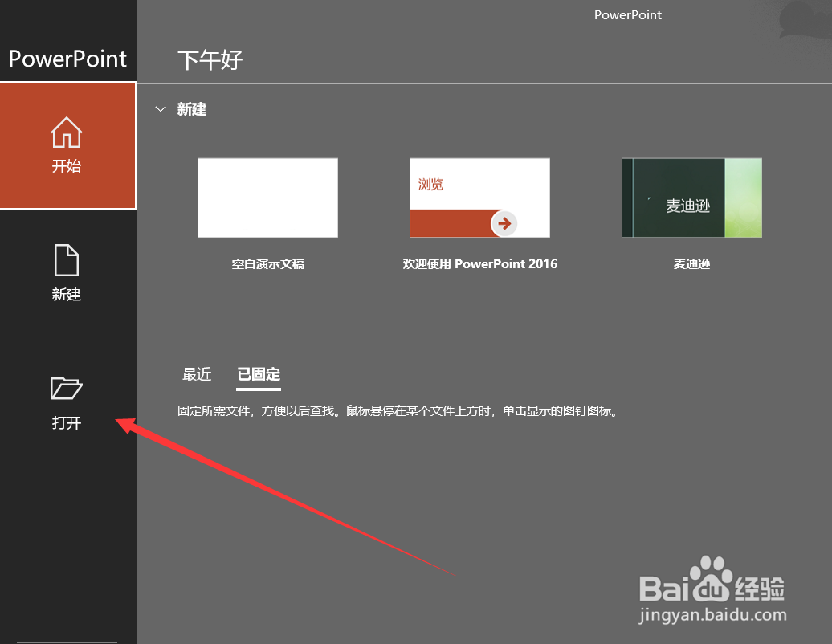Click the arrow icon on 浏览 thumbnail
832x644 pixels.
tap(504, 223)
